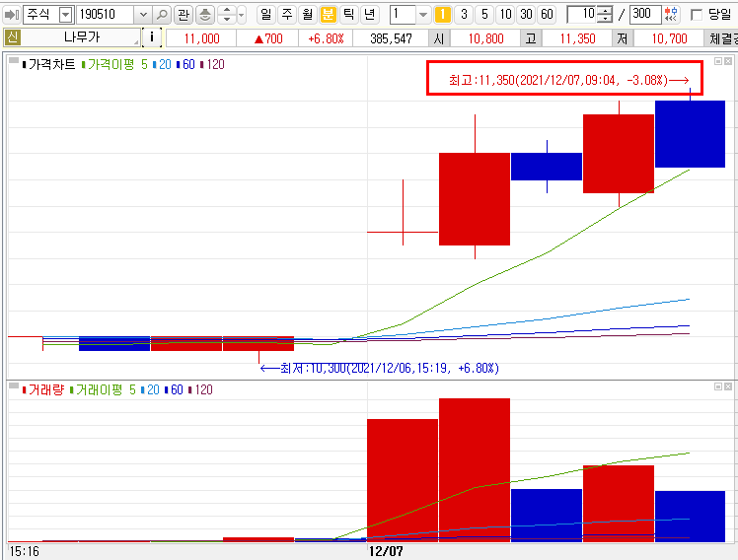Image resolution: width=738 pixels, height=560 pixels.
Task: Click the 12/07 date marker on time axis
Action: (x=386, y=551)
